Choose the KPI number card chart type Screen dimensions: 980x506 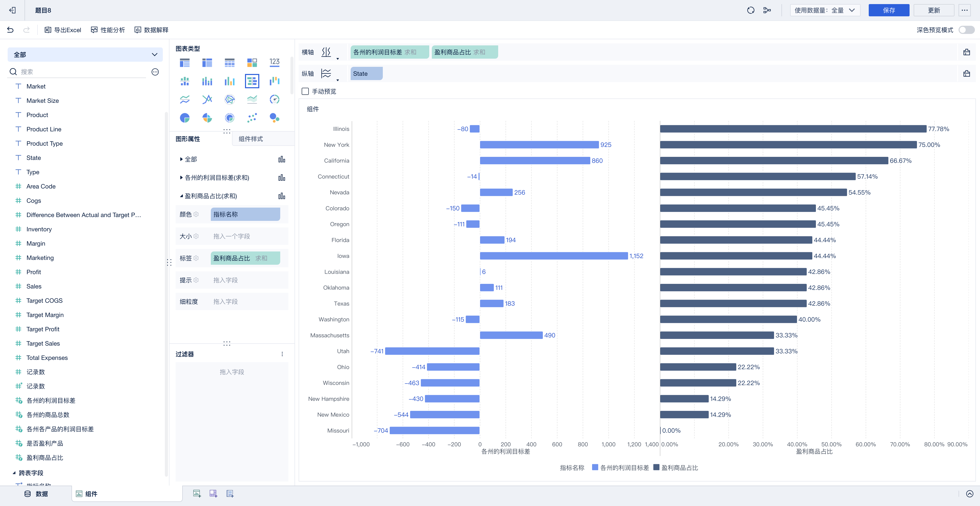coord(274,62)
